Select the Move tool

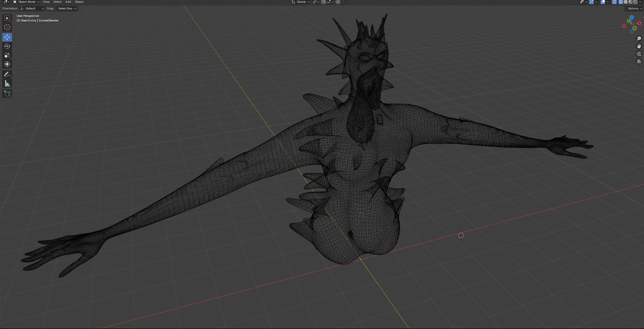tap(7, 37)
